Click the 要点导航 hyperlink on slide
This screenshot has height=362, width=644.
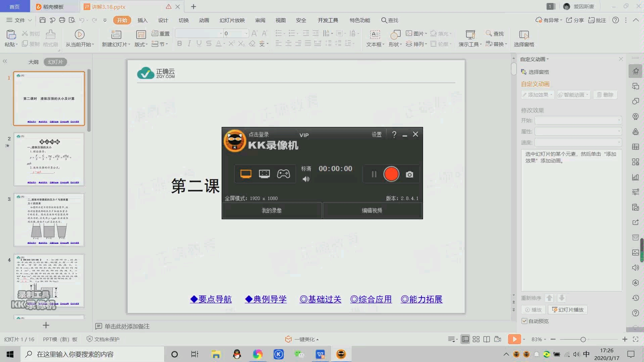click(211, 299)
